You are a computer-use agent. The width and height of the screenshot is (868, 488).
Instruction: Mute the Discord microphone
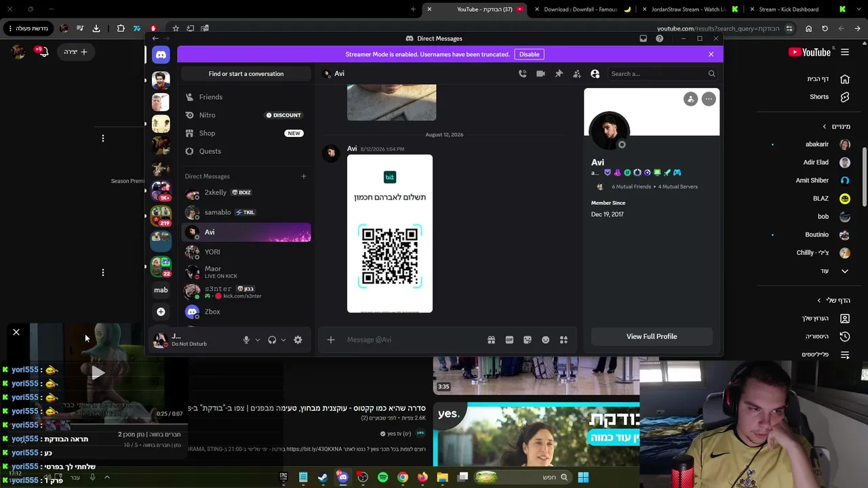(x=246, y=340)
